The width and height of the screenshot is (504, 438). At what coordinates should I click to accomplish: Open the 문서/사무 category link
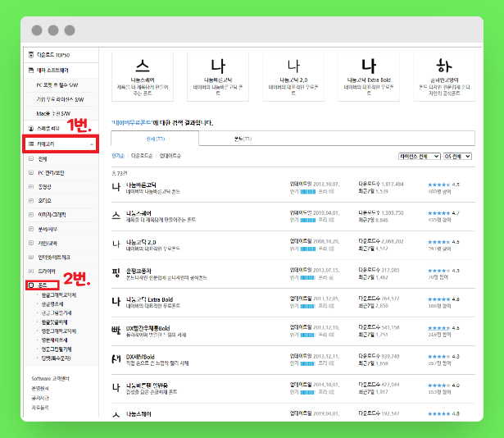pyautogui.click(x=48, y=229)
